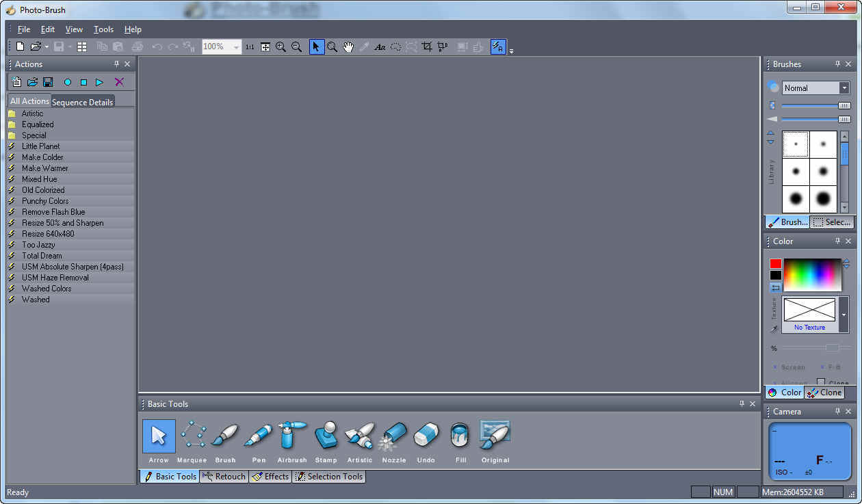Click the No Texture button
The width and height of the screenshot is (862, 504).
pos(809,327)
